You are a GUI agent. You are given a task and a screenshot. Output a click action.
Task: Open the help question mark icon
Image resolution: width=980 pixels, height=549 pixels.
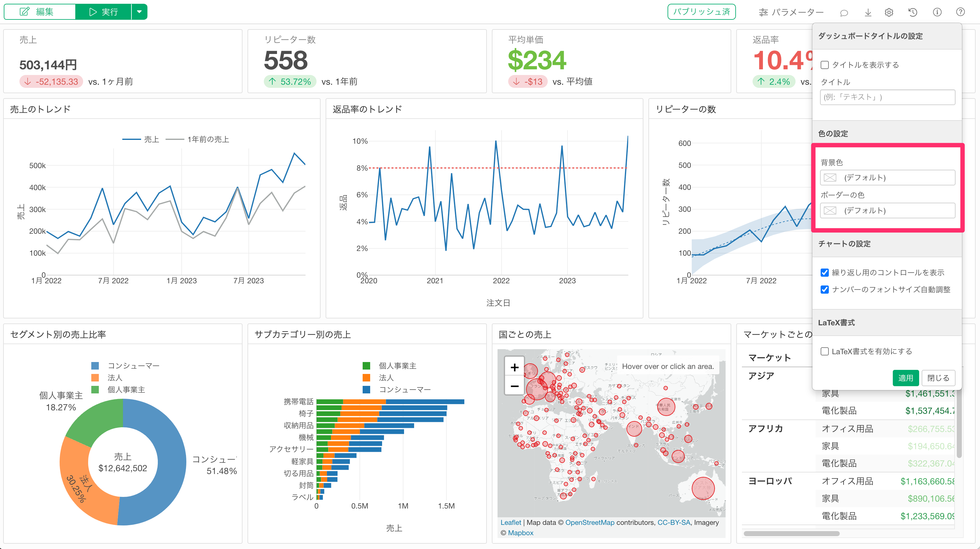961,13
